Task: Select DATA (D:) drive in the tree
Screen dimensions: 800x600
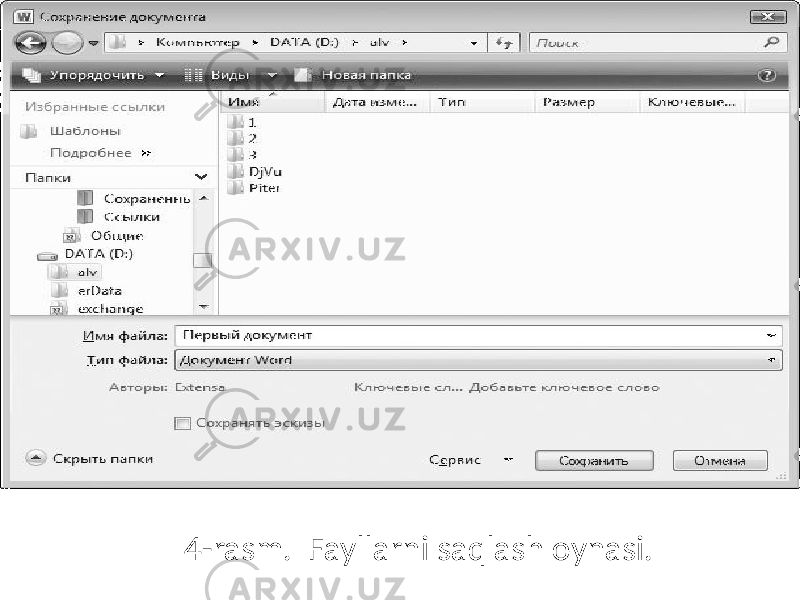Action: coord(85,254)
